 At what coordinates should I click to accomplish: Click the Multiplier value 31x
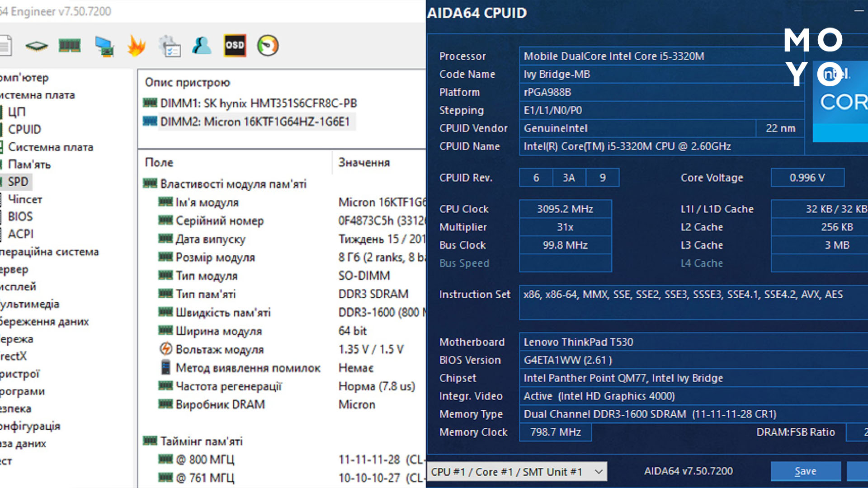coord(565,227)
